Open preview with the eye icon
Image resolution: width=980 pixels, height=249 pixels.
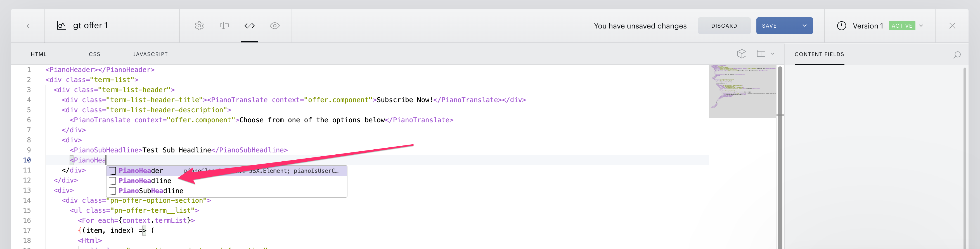(x=275, y=25)
